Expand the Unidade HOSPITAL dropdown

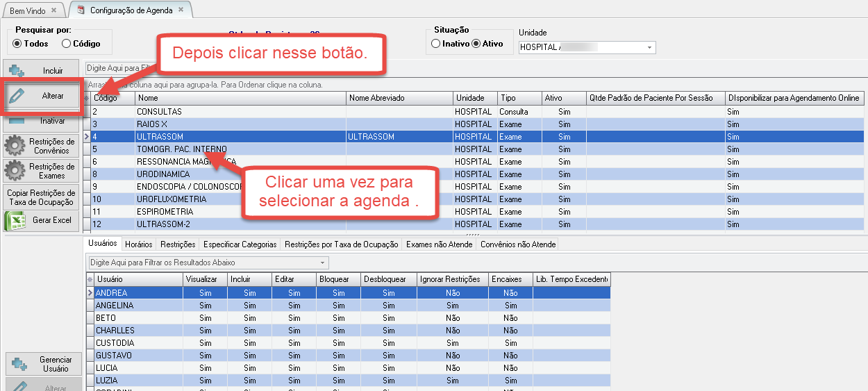click(649, 47)
